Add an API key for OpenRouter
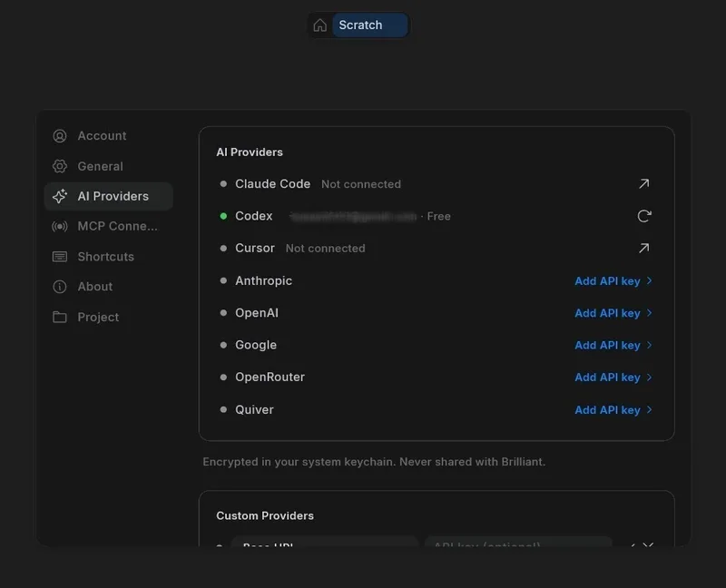The image size is (726, 588). [613, 377]
